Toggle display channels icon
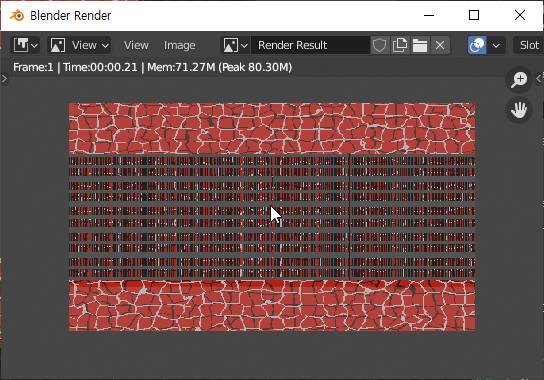The height and width of the screenshot is (380, 544). [x=477, y=45]
